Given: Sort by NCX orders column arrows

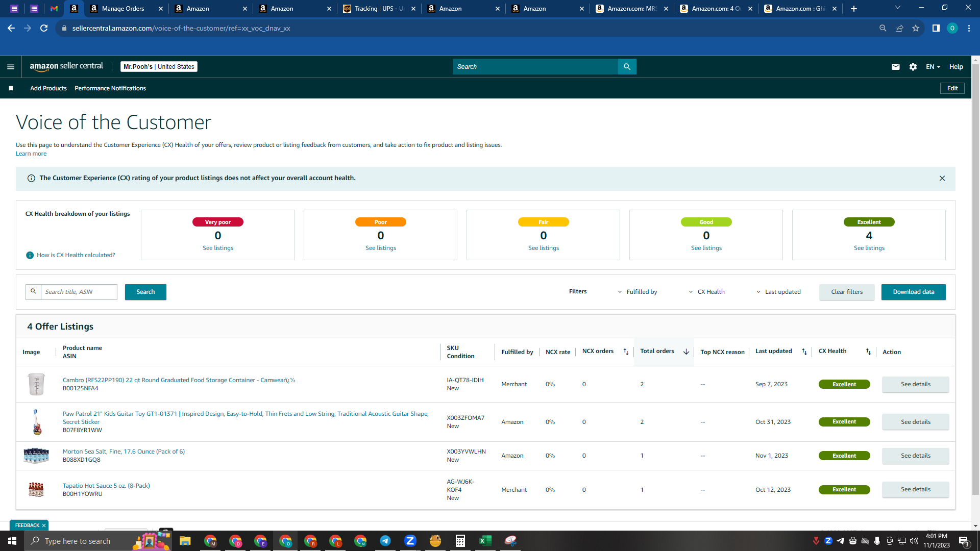Looking at the screenshot, I should tap(626, 352).
